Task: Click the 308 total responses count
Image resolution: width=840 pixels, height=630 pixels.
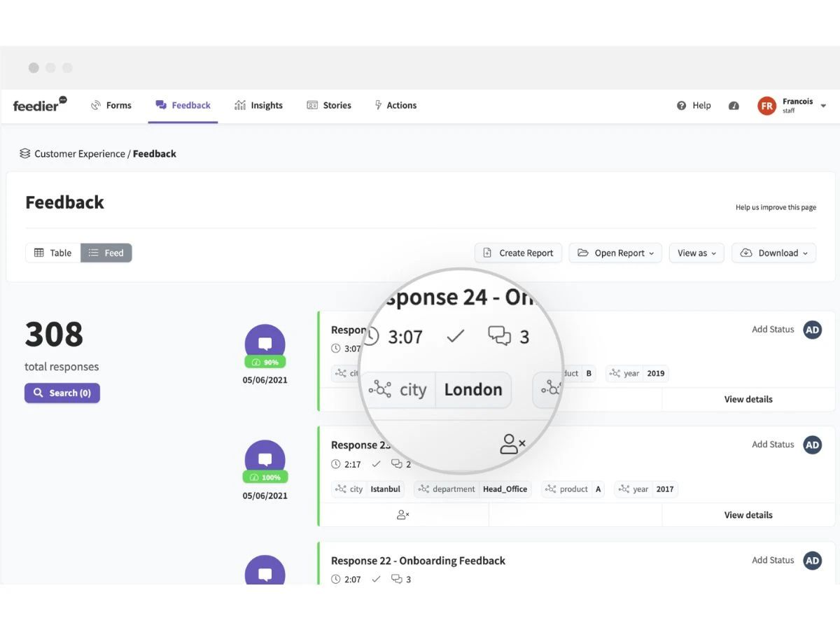Action: tap(54, 334)
